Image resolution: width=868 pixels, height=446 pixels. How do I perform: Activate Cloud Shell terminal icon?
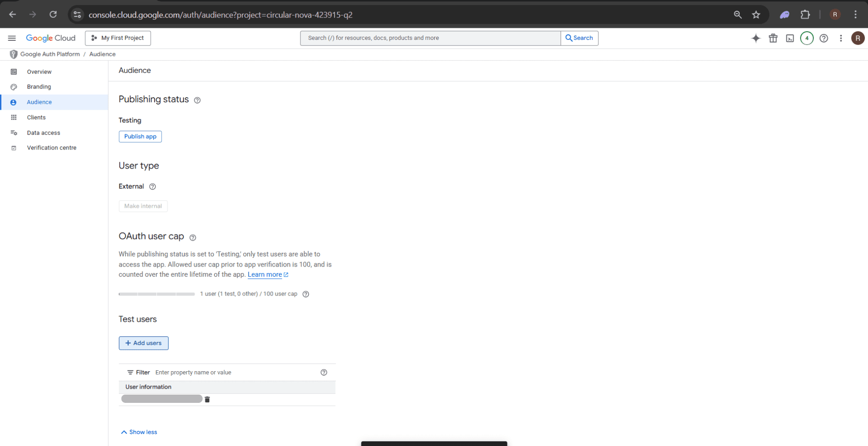click(x=790, y=38)
